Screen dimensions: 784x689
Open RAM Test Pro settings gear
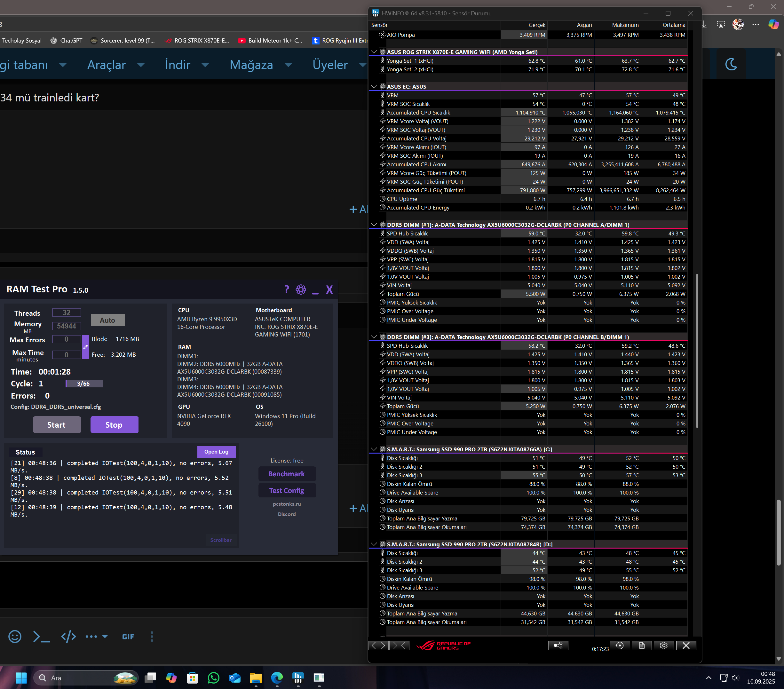pos(301,289)
